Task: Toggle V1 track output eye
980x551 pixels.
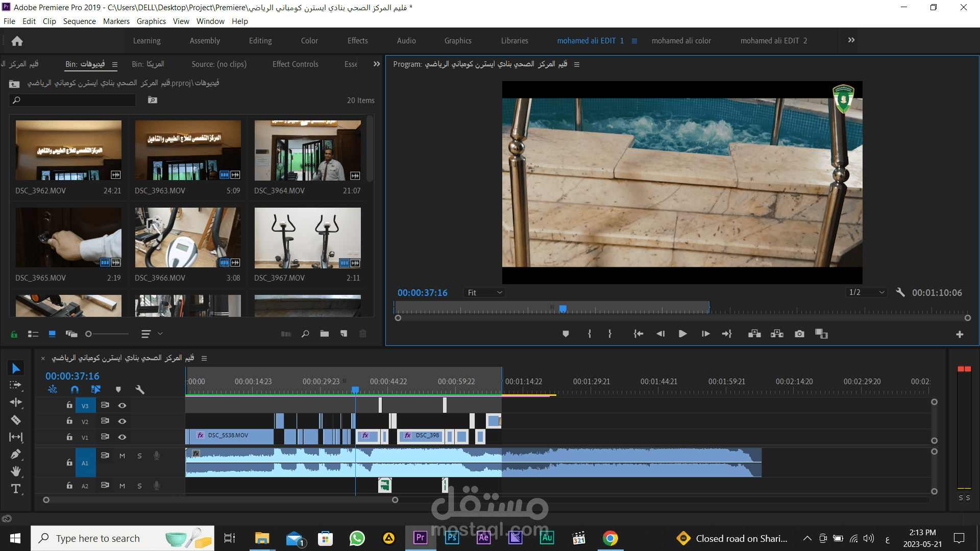Action: [122, 437]
